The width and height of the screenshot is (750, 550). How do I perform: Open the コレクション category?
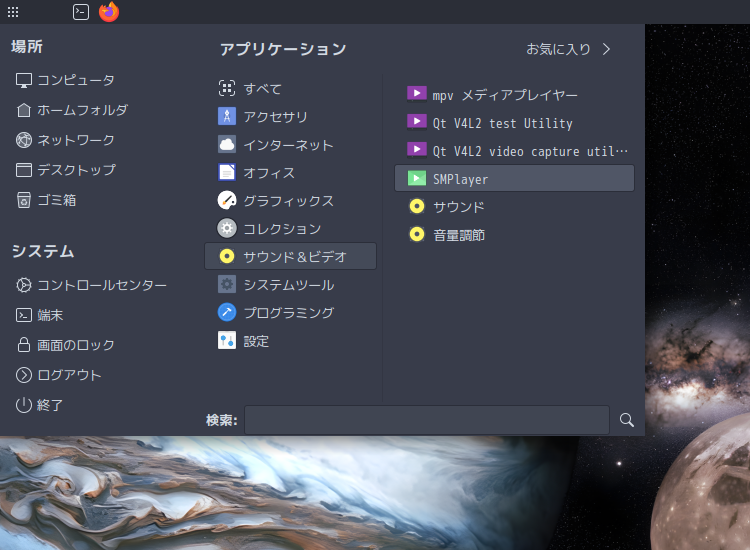coord(290,229)
